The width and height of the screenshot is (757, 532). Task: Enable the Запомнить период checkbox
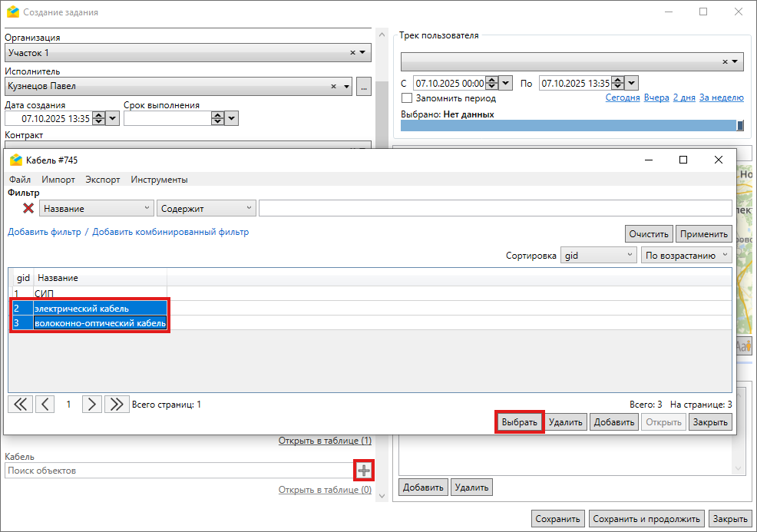tap(407, 98)
